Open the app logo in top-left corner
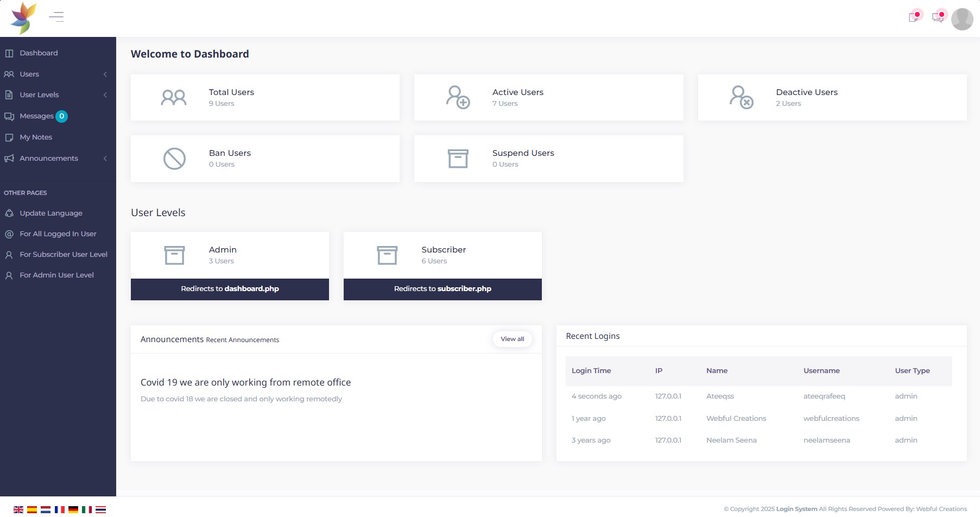Image resolution: width=980 pixels, height=517 pixels. tap(23, 18)
